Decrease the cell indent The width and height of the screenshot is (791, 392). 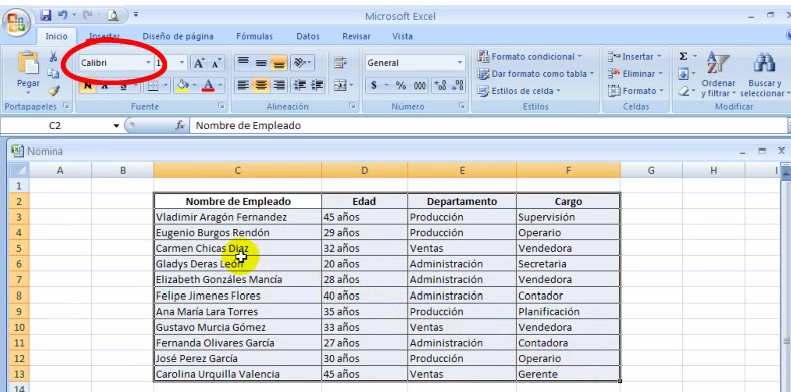[300, 85]
